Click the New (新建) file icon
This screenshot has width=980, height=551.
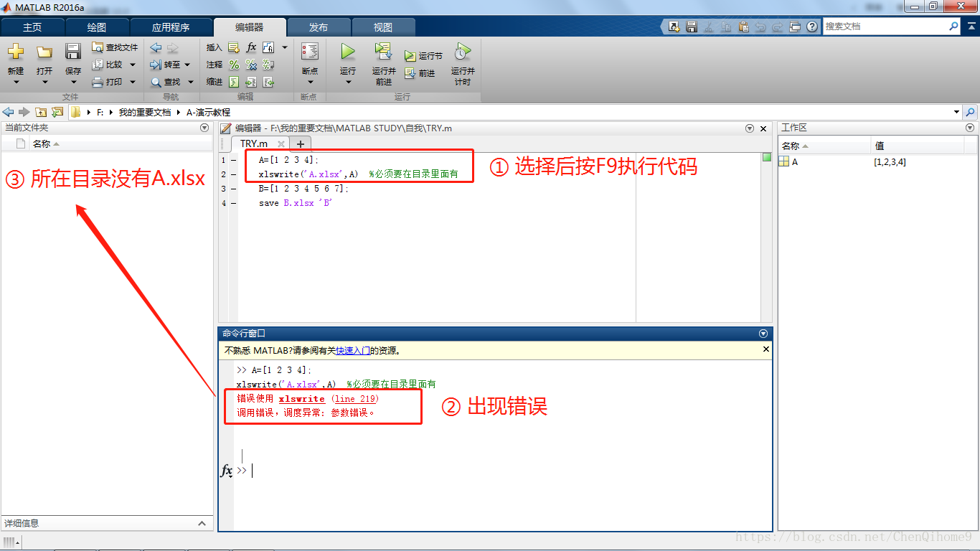(x=15, y=52)
